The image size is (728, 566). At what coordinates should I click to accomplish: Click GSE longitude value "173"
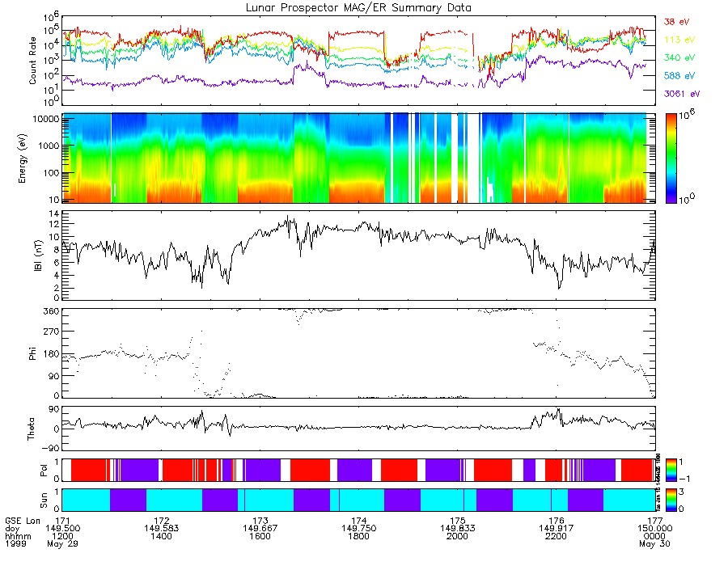click(260, 521)
